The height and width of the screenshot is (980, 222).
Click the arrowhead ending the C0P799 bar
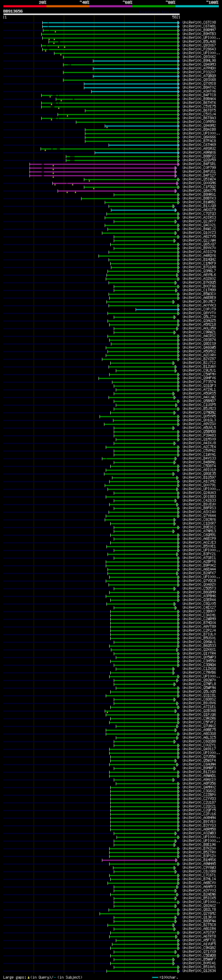click(176, 168)
